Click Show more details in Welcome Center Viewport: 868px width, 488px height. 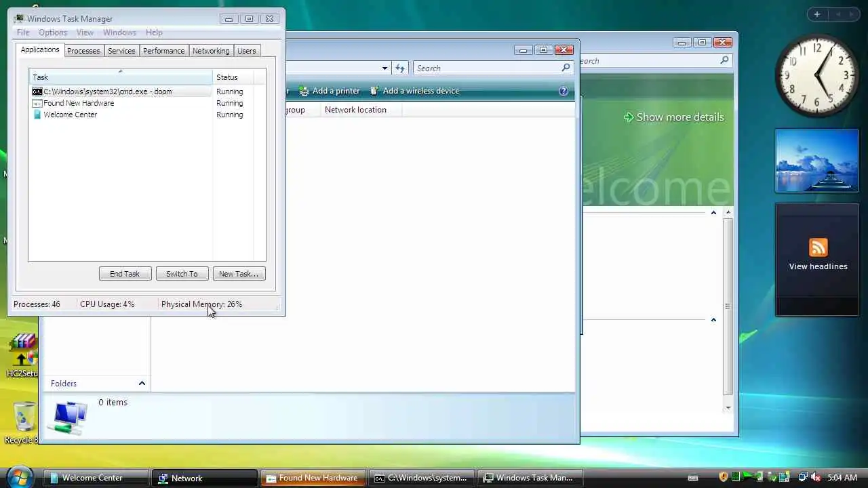click(673, 117)
